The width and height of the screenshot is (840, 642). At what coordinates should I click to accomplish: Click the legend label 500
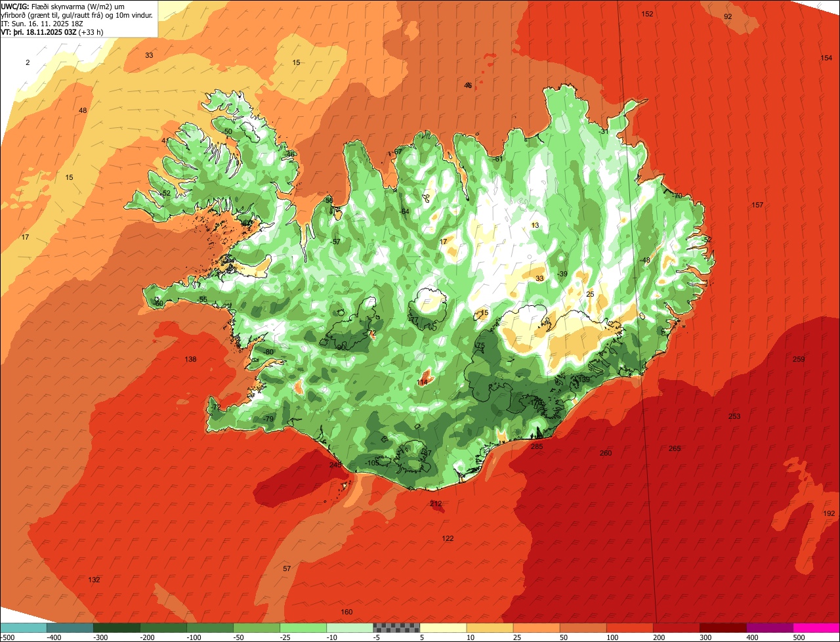point(799,637)
